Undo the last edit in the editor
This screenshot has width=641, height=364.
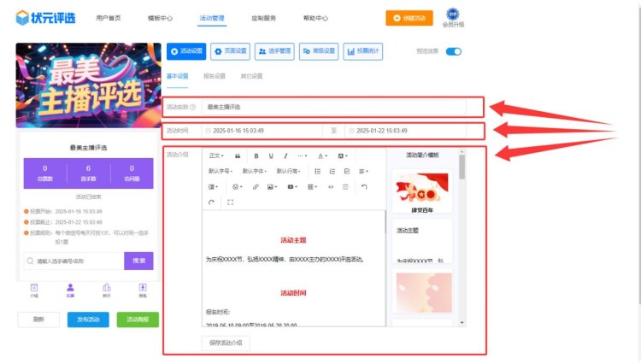click(x=364, y=186)
